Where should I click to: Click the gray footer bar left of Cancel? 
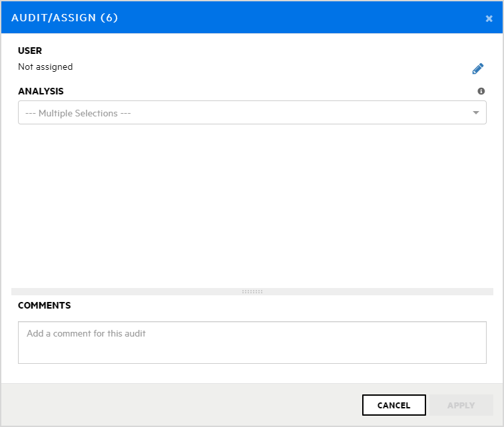point(180,405)
